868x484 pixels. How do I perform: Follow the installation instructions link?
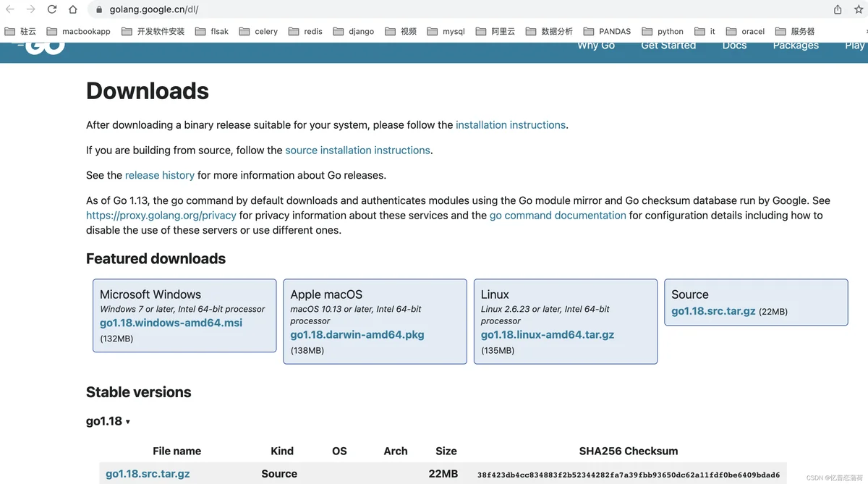click(x=511, y=125)
